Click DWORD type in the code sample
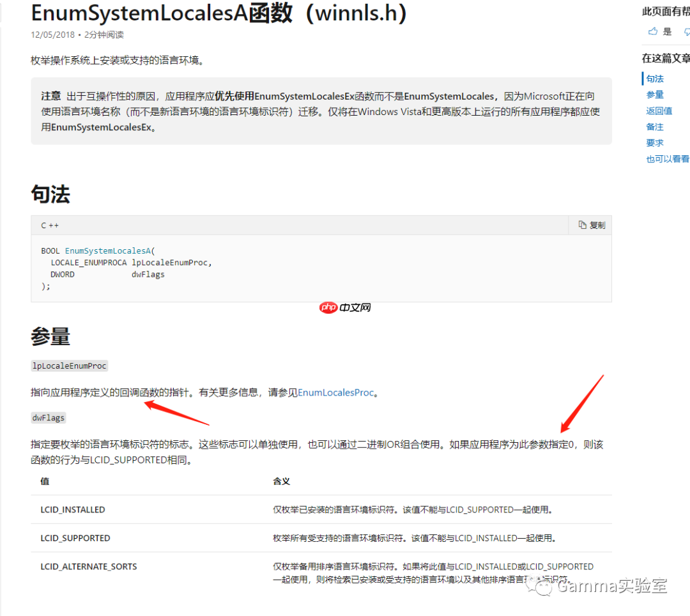This screenshot has height=616, width=690. (x=63, y=275)
